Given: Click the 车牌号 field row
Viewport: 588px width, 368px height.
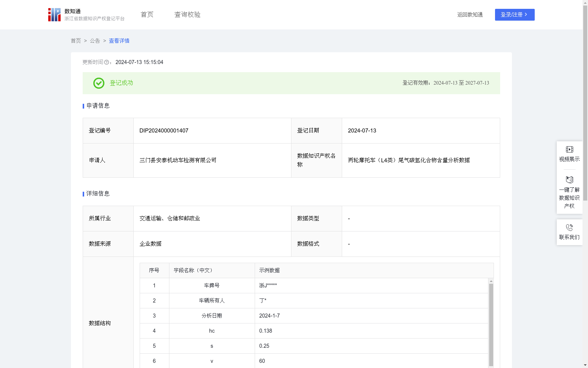Looking at the screenshot, I should [314, 286].
